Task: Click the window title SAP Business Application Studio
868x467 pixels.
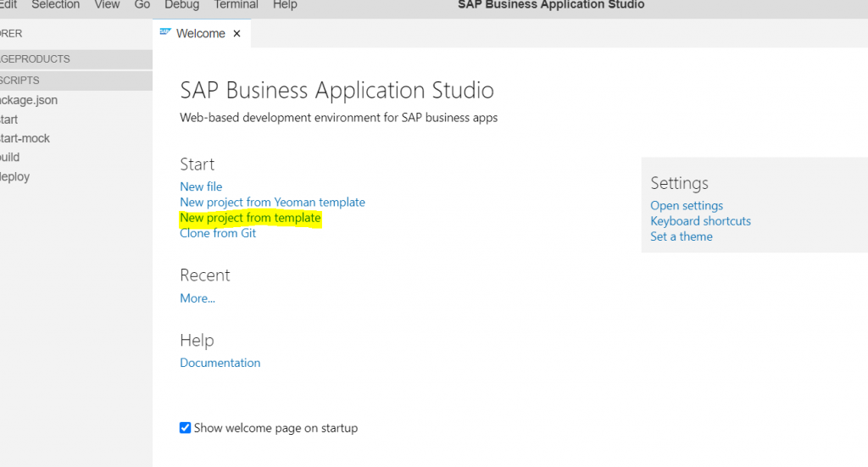Action: pos(551,5)
